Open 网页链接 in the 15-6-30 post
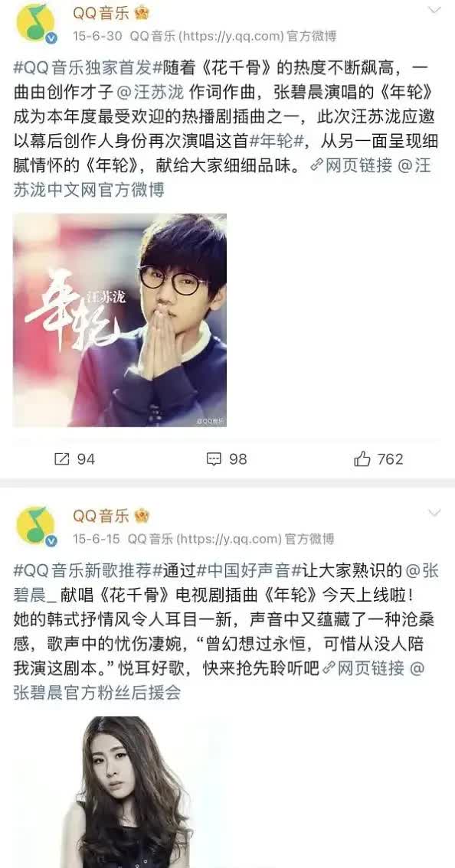 (x=352, y=165)
